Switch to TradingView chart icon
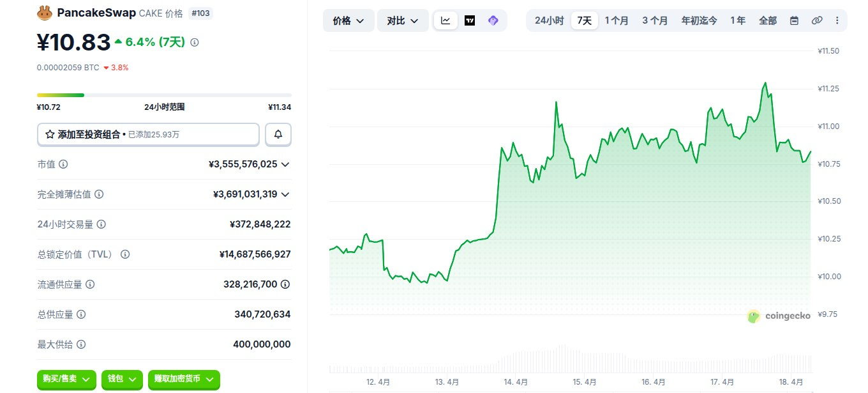The image size is (868, 393). pyautogui.click(x=470, y=20)
